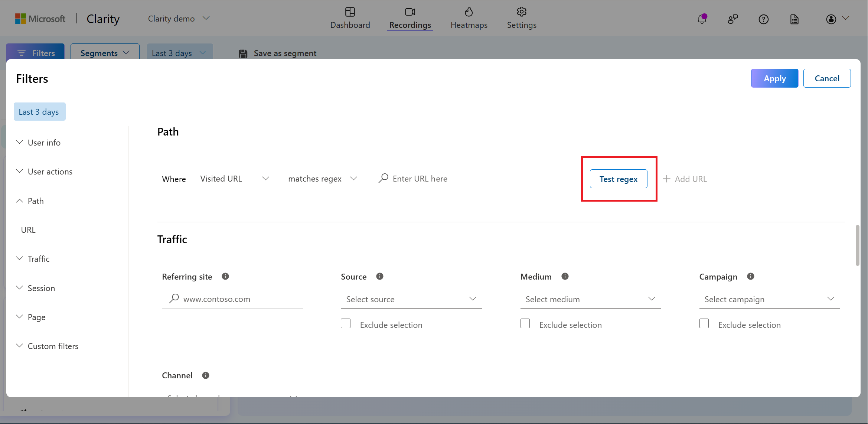868x424 pixels.
Task: Expand the Page section
Action: (x=31, y=317)
